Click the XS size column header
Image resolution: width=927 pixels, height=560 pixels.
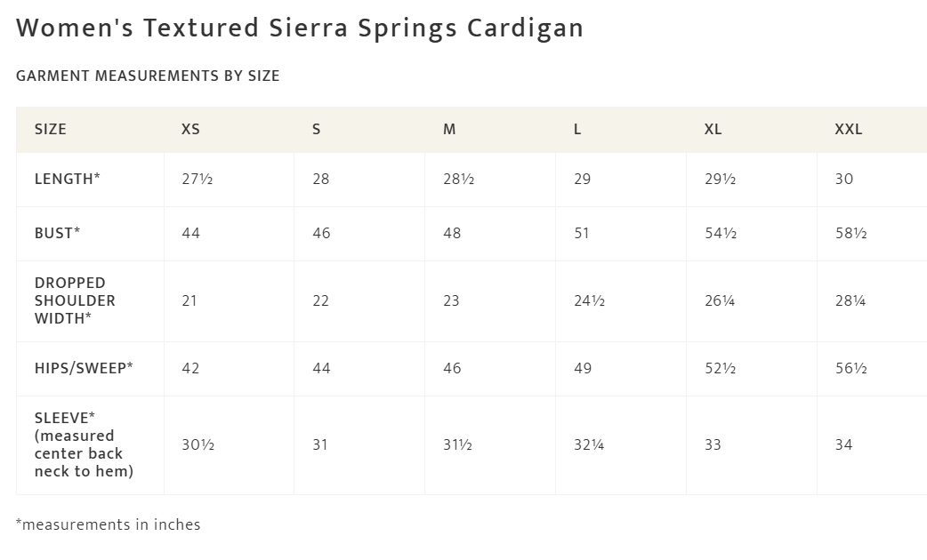(x=190, y=130)
